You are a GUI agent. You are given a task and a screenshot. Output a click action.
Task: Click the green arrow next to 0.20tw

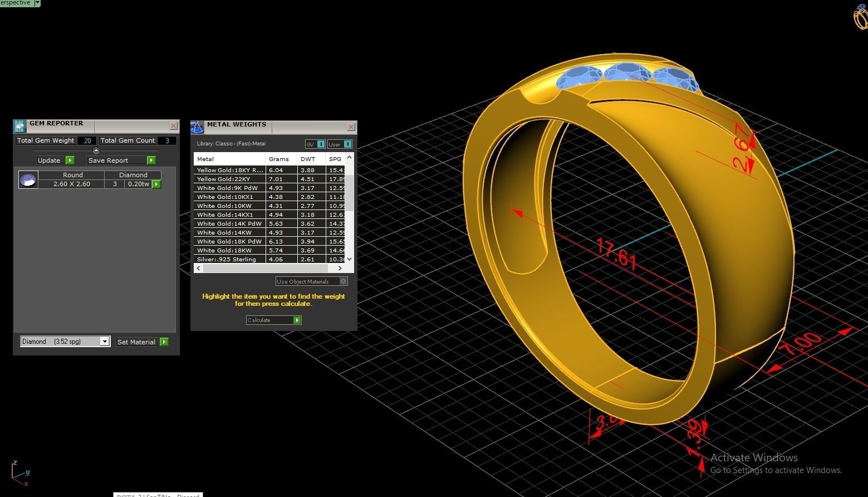pyautogui.click(x=156, y=184)
